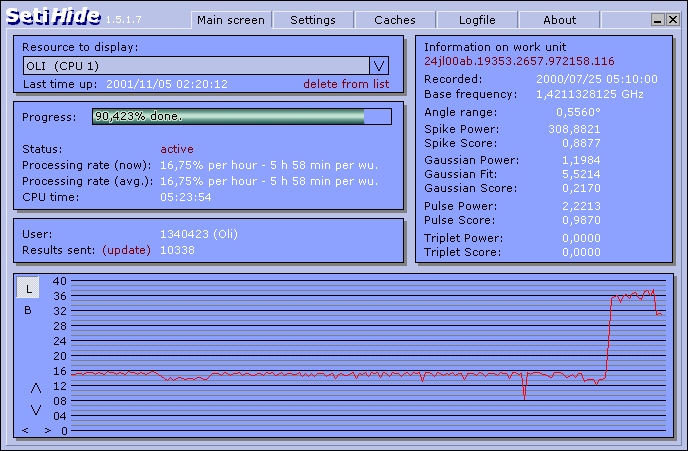This screenshot has height=451, width=688.
Task: Select the OLI (CPU 1) resource field
Action: pyautogui.click(x=196, y=66)
